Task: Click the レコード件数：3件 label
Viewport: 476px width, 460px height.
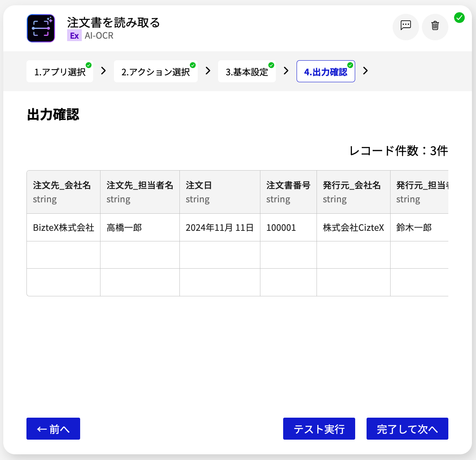Action: [x=399, y=151]
